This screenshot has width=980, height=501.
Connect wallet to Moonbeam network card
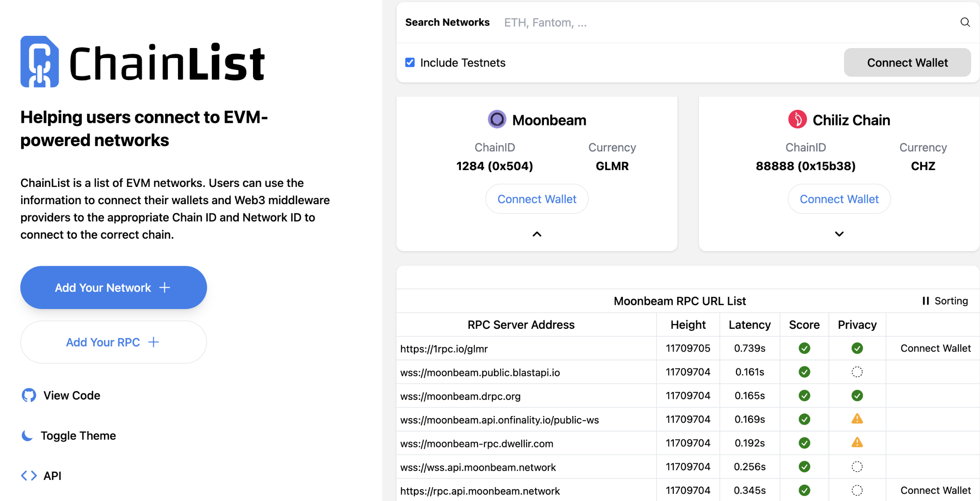(537, 199)
